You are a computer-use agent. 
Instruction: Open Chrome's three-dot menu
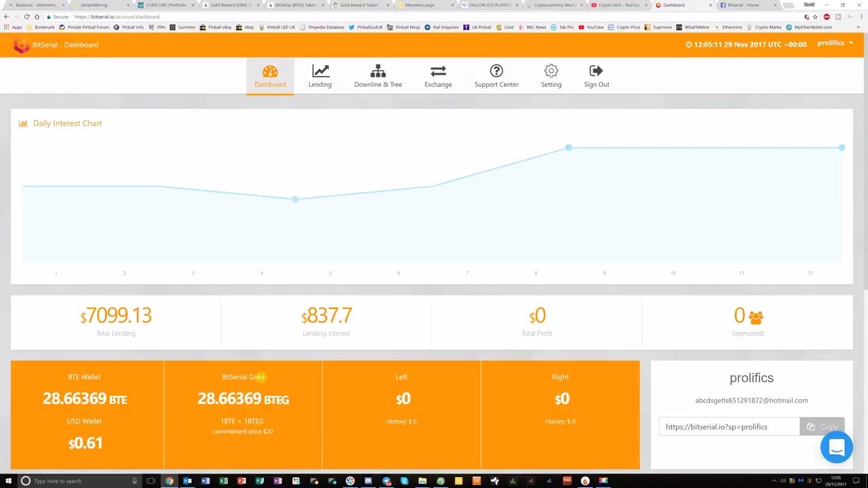click(860, 16)
